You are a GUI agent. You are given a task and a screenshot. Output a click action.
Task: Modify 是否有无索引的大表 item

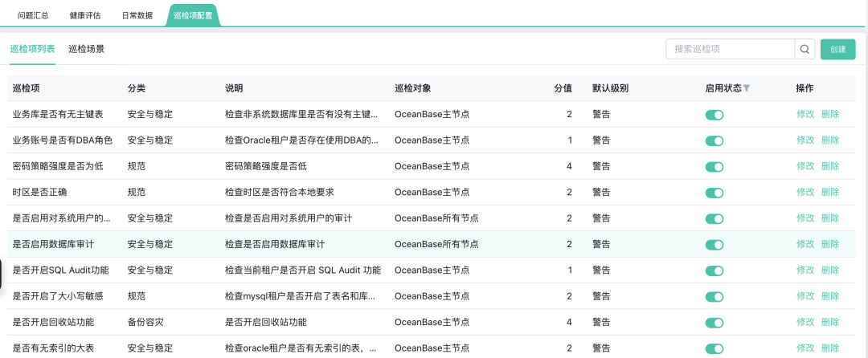pos(805,348)
